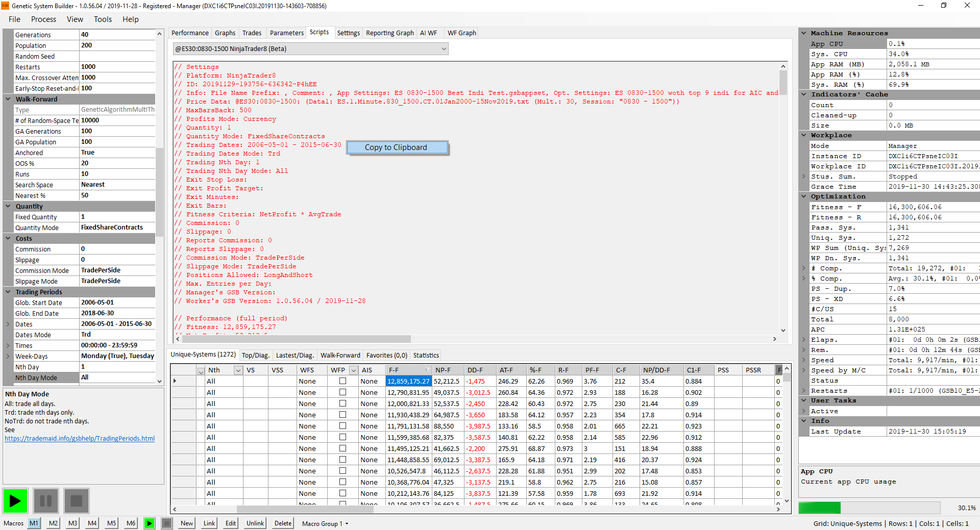Select the M1 macro slot
Image resolution: width=980 pixels, height=530 pixels.
click(x=34, y=523)
